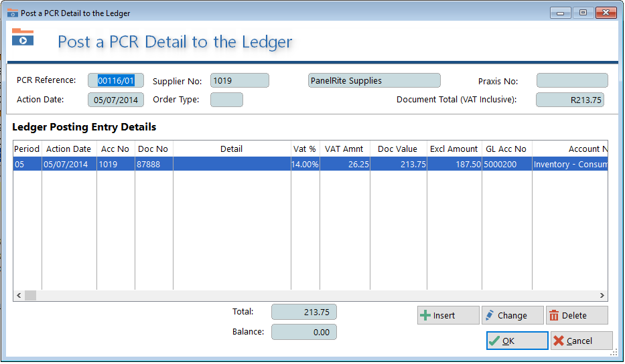Click the Total field showing 213.75

(x=304, y=312)
